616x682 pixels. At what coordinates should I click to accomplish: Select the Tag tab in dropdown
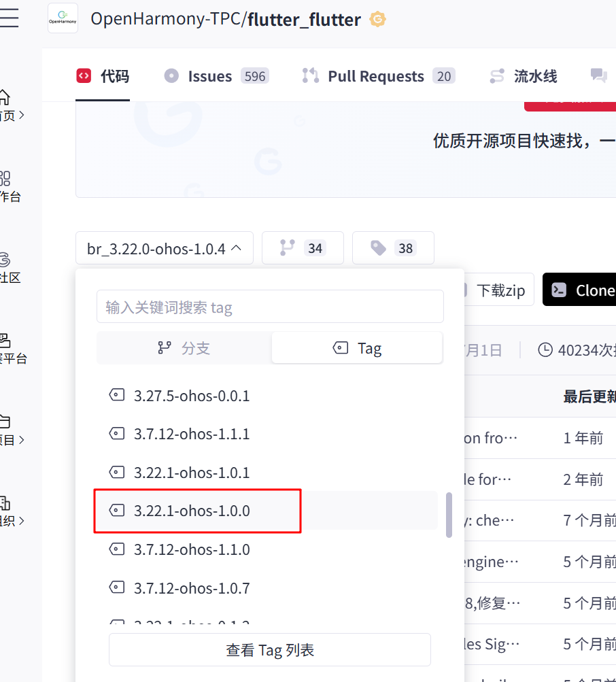click(357, 348)
